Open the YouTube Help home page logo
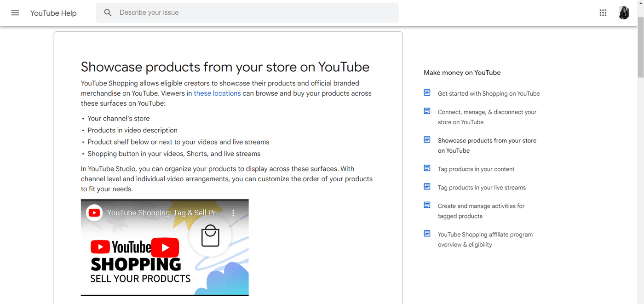The image size is (644, 304). (x=53, y=13)
